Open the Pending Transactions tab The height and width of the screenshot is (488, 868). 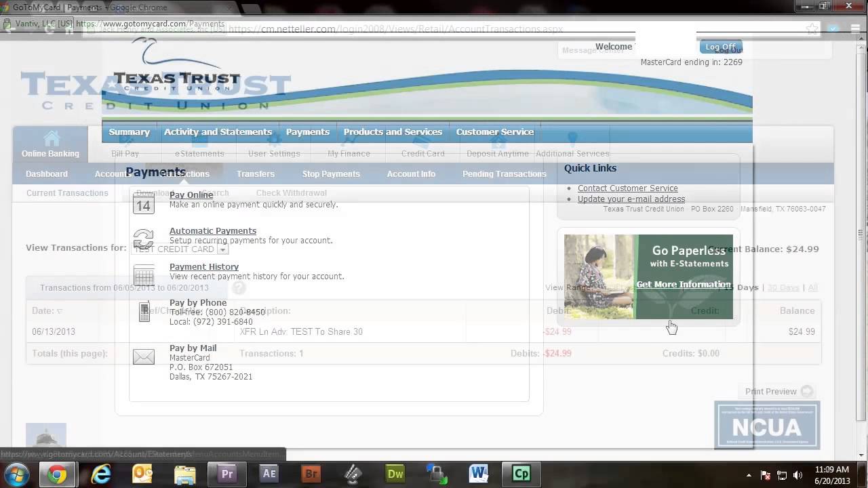(505, 174)
